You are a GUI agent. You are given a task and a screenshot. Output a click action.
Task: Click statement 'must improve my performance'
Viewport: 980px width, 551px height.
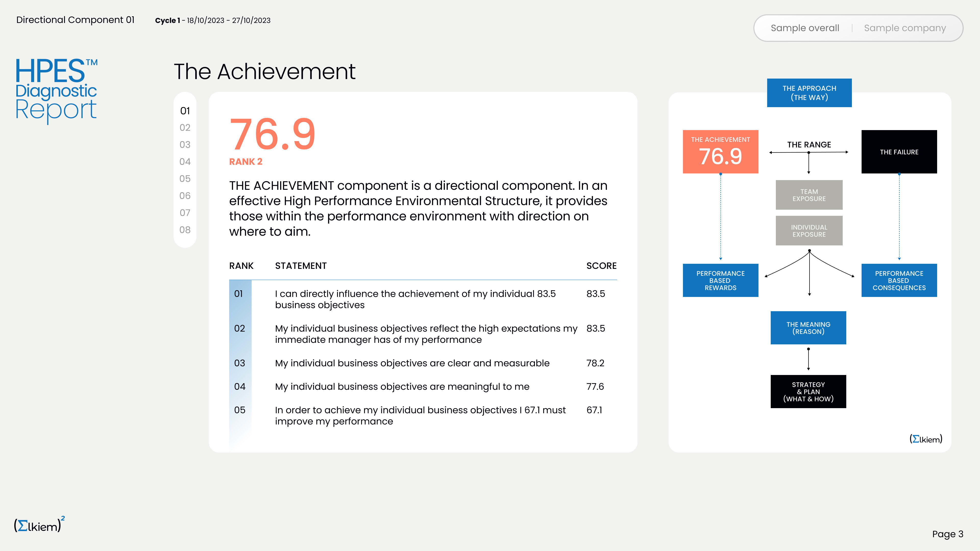point(420,416)
